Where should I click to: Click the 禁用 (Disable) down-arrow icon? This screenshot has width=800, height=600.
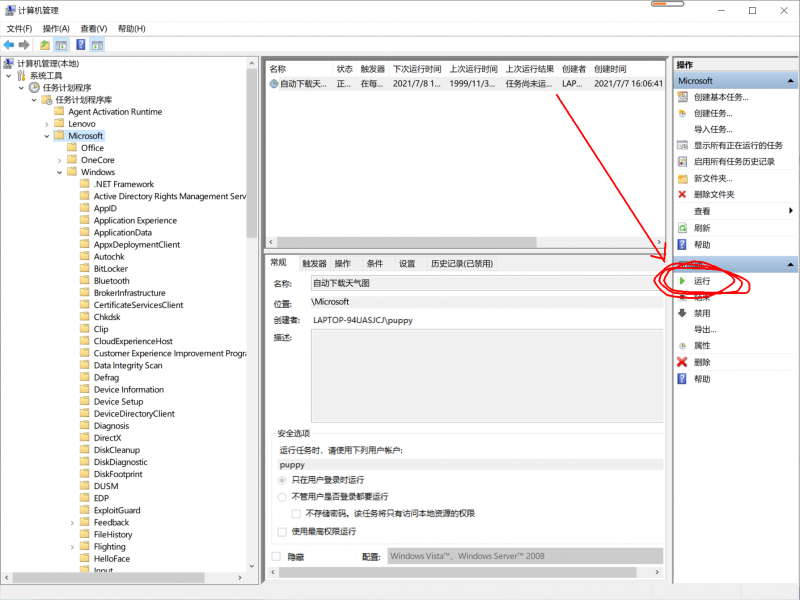[x=683, y=313]
